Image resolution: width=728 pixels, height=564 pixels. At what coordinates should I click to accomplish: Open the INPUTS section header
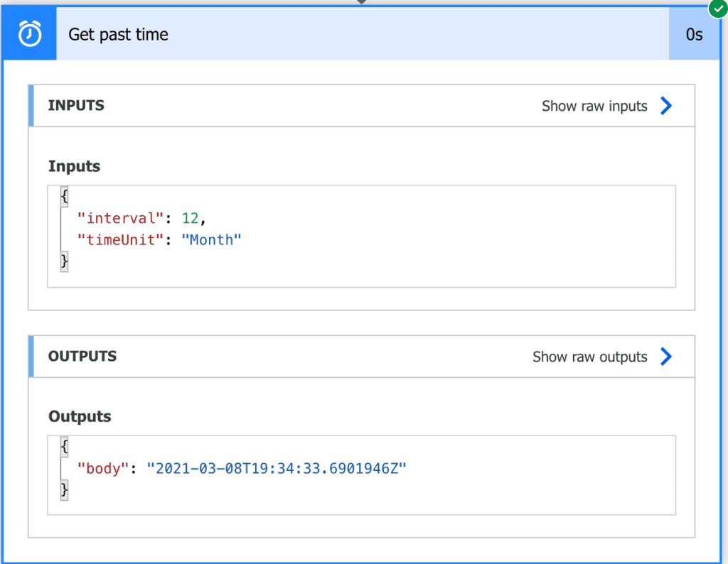tap(76, 105)
